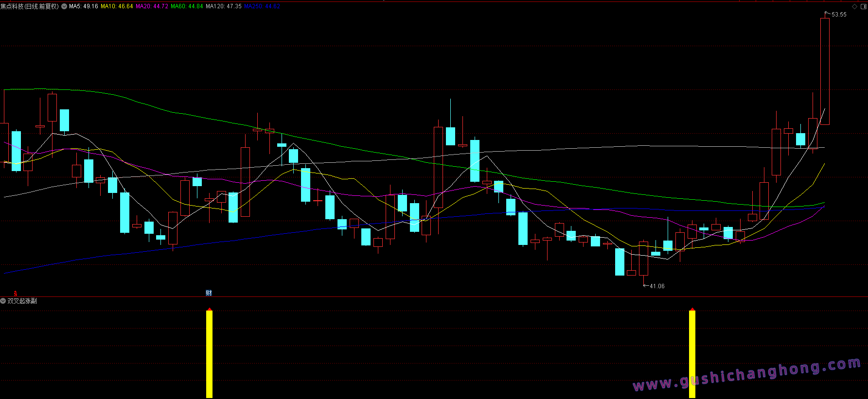Viewport: 868px width, 399px height.
Task: Expand the 双叉起涨副 indicator dropdown arrow
Action: pyautogui.click(x=3, y=301)
